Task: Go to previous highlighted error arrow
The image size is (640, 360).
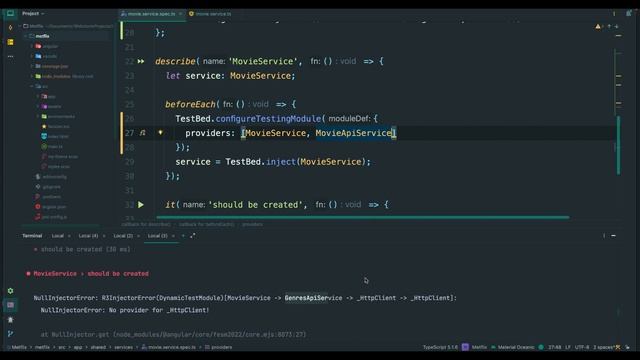Action: 609,27
